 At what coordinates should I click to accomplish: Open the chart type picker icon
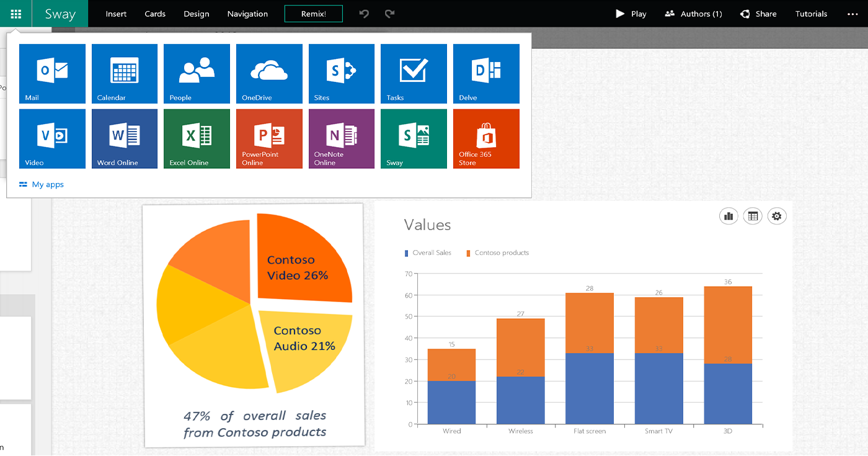pyautogui.click(x=728, y=216)
